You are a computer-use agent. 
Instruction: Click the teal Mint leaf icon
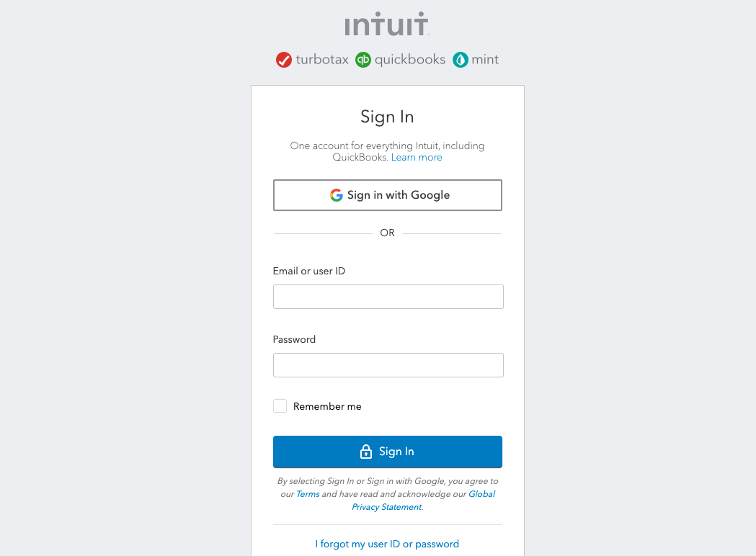click(x=461, y=60)
